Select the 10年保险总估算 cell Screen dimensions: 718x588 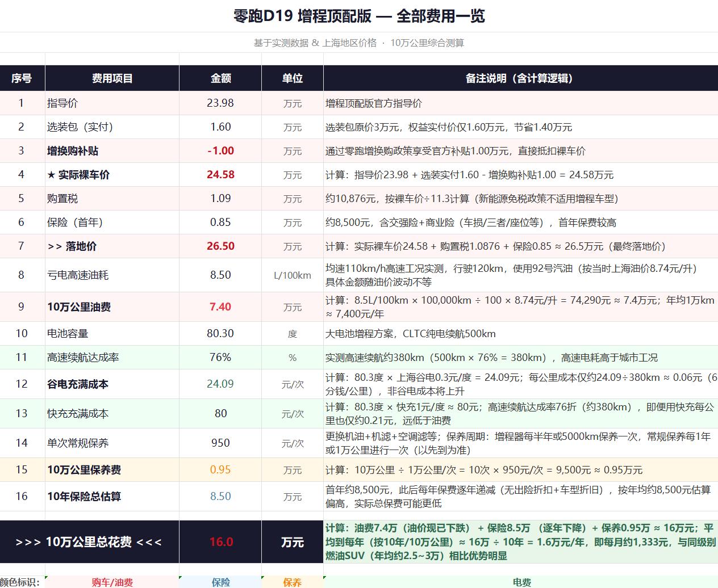tap(112, 497)
